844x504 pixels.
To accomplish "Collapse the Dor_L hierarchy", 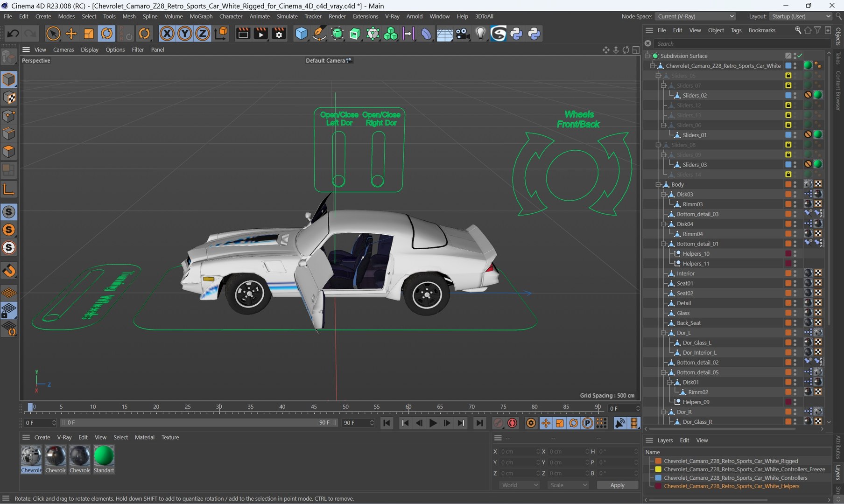I will point(664,333).
